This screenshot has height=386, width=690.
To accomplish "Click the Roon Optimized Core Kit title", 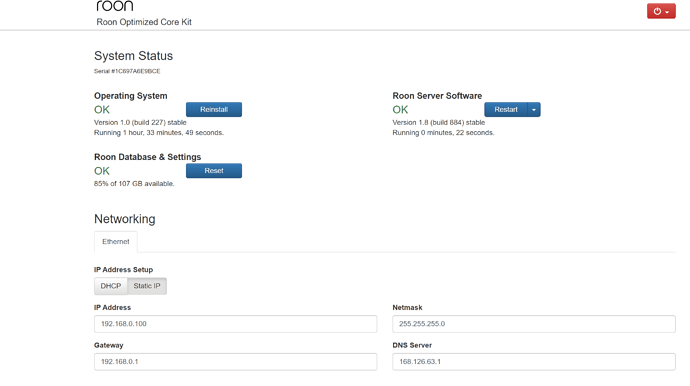I will click(144, 22).
